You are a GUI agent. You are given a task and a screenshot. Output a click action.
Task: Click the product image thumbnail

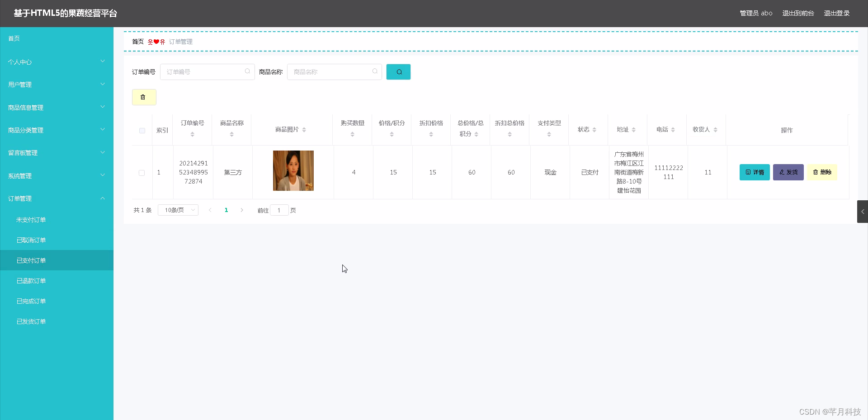pos(292,170)
